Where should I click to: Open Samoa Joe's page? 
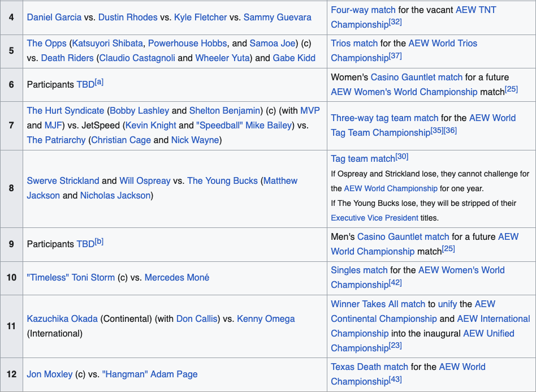point(273,44)
